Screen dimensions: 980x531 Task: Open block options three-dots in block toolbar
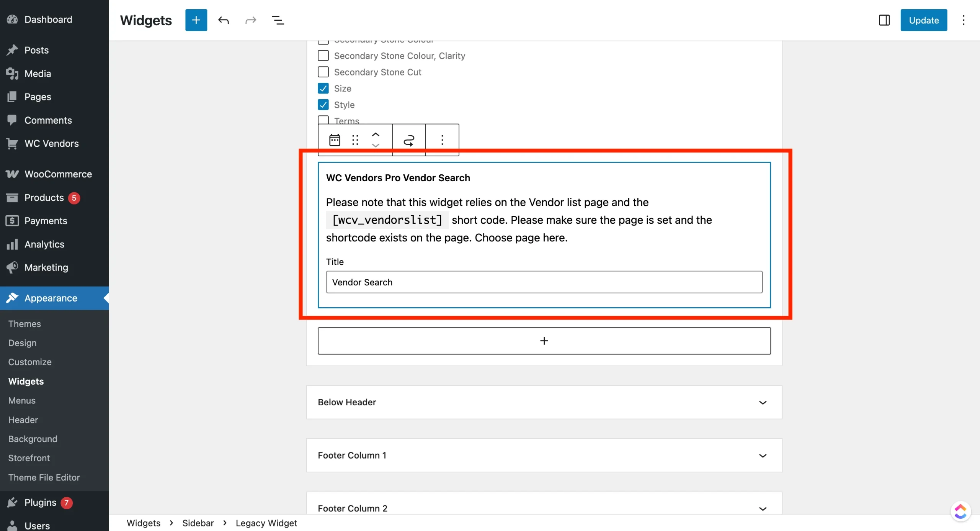[442, 140]
